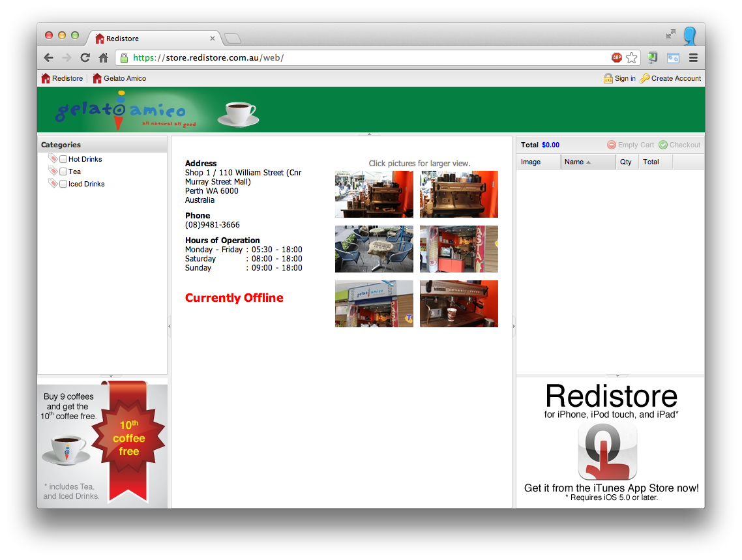The height and width of the screenshot is (560, 742).
Task: Click the "Currently Offline" status text
Action: click(234, 297)
